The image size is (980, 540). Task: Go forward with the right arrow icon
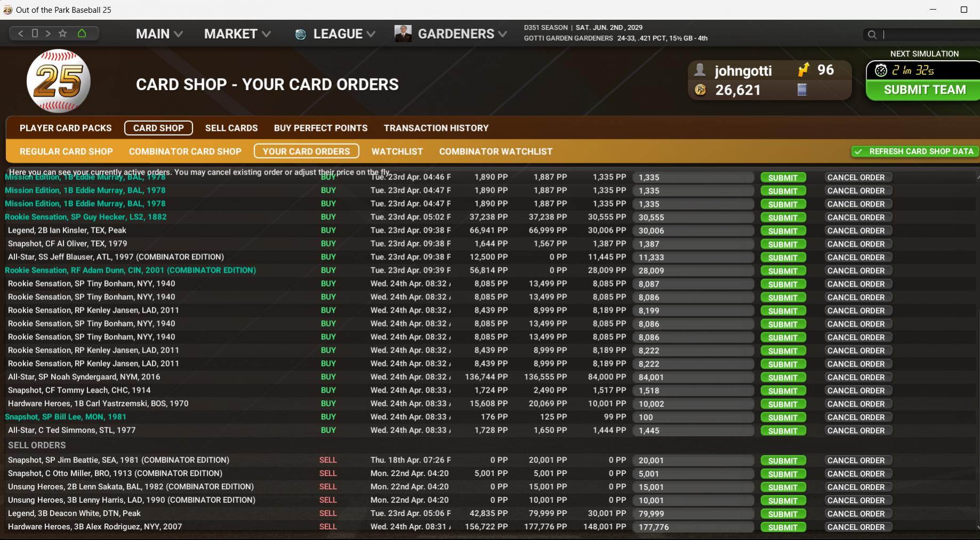point(48,34)
